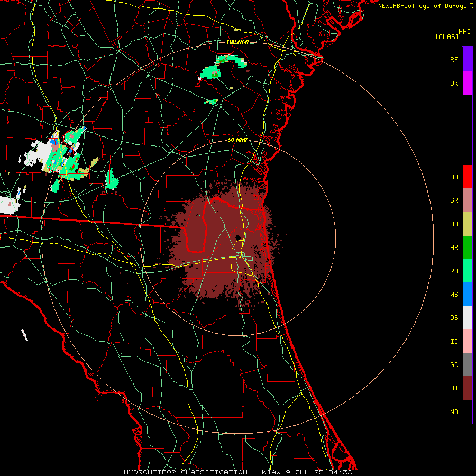Click the 04:38 timestamp

click(340, 472)
